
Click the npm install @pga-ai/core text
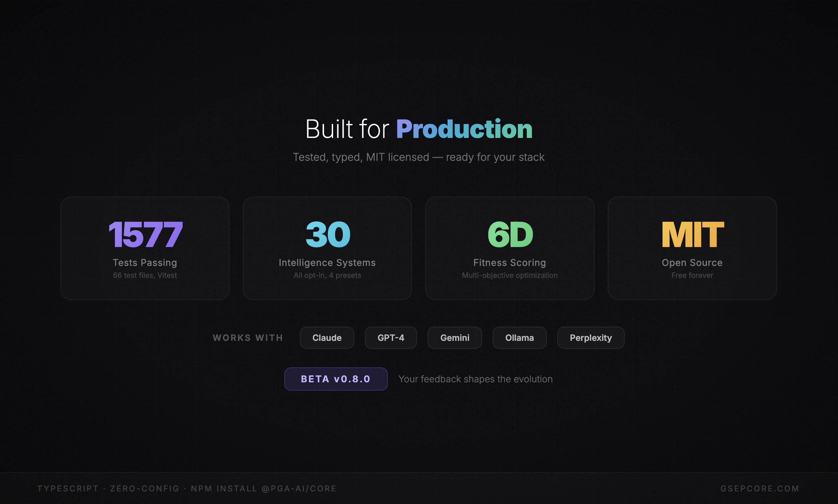click(263, 488)
